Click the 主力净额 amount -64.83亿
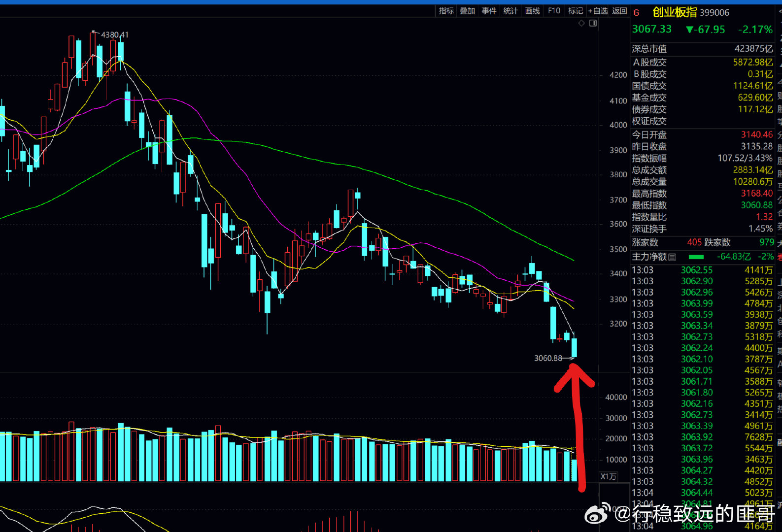 (x=734, y=257)
